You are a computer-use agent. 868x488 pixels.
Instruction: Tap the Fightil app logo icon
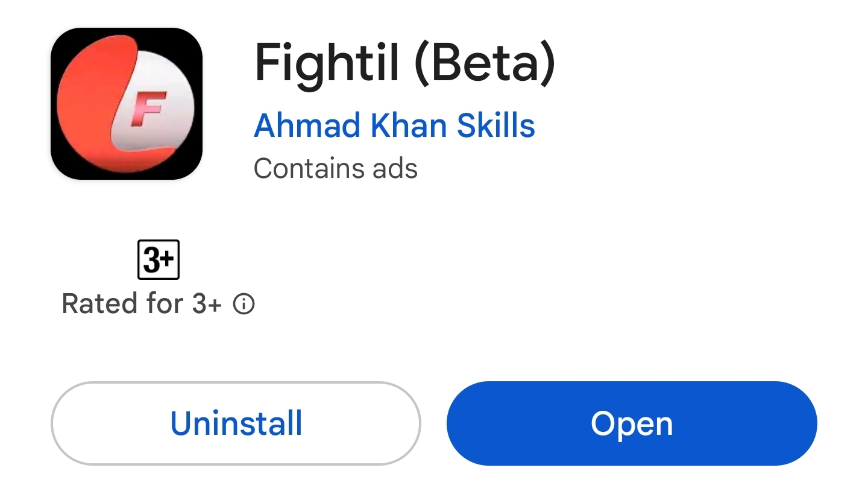[127, 104]
